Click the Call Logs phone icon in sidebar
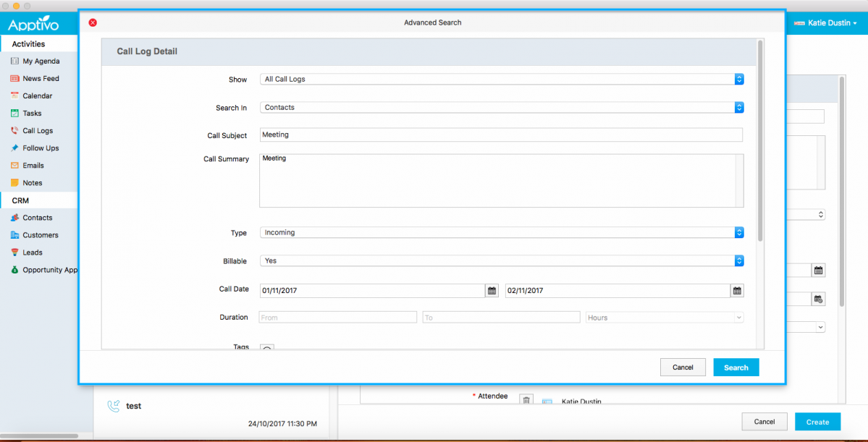The width and height of the screenshot is (868, 442). point(14,131)
